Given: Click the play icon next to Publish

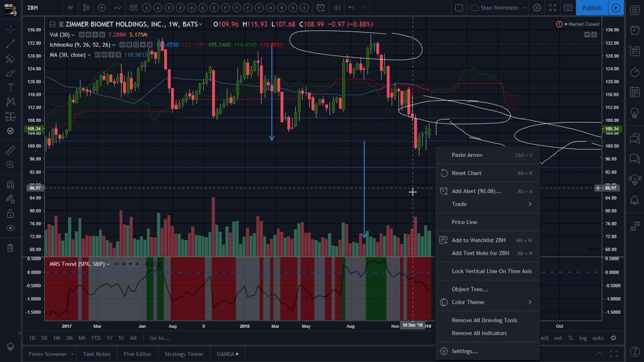Looking at the screenshot, I should 616,8.
